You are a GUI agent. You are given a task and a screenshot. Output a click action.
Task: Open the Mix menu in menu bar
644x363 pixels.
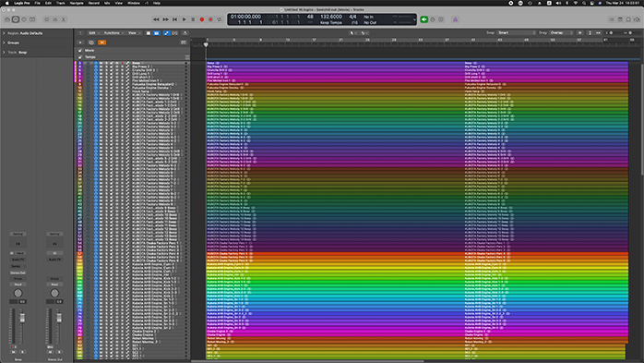(x=107, y=3)
